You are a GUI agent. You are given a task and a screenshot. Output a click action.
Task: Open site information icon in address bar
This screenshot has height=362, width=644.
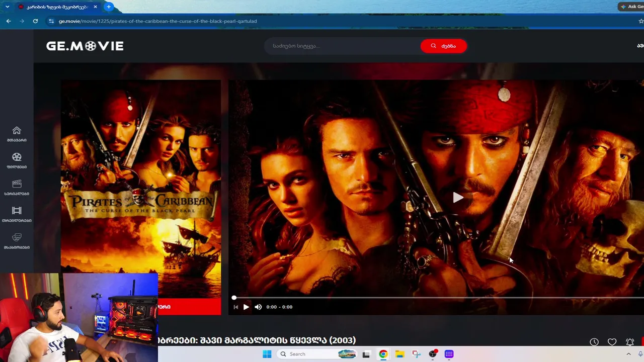pyautogui.click(x=51, y=21)
